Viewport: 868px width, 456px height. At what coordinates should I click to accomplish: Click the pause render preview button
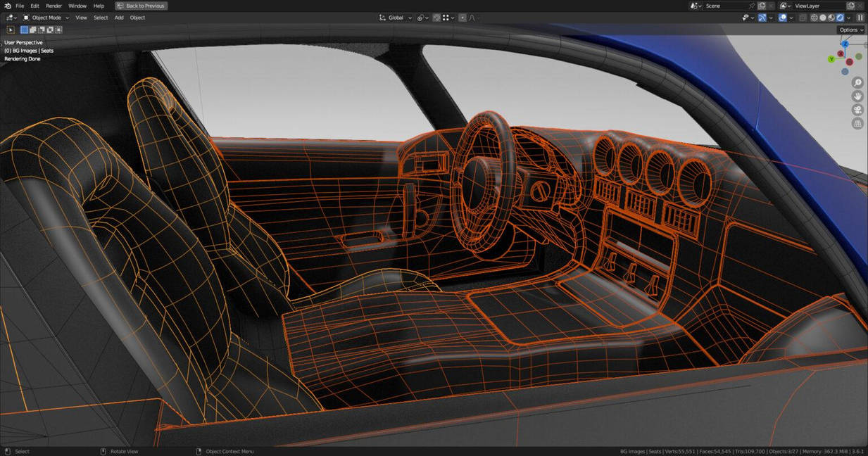[x=860, y=18]
